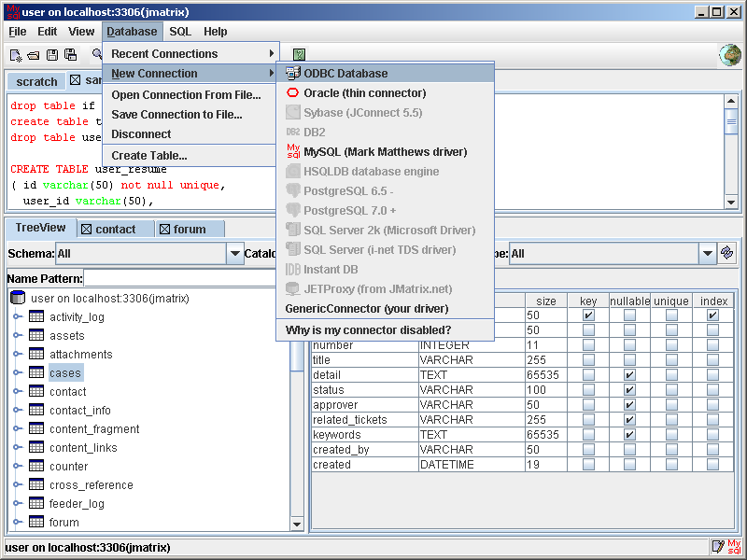Screen dimensions: 747x560
Task: Click the save all toolbar icon
Action: pyautogui.click(x=70, y=55)
